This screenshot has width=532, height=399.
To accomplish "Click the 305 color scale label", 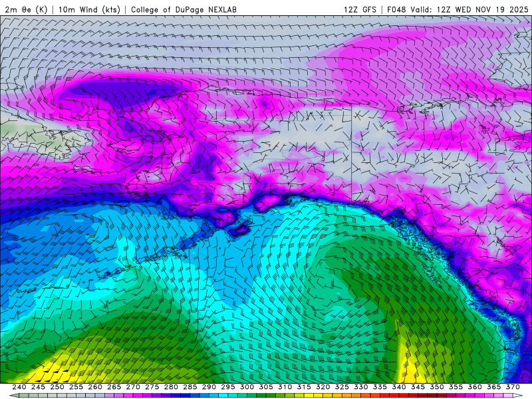I will (x=266, y=387).
